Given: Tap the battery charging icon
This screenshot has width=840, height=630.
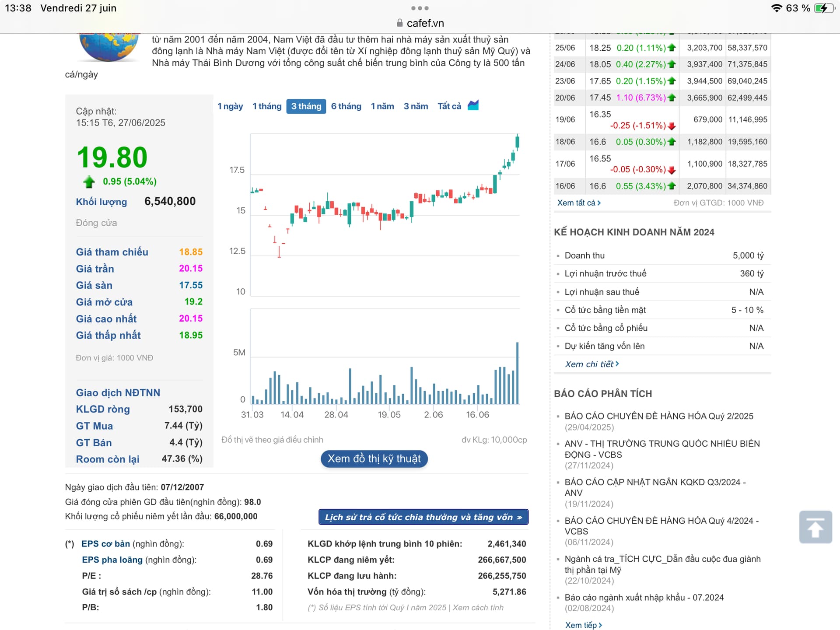Looking at the screenshot, I should point(824,8).
